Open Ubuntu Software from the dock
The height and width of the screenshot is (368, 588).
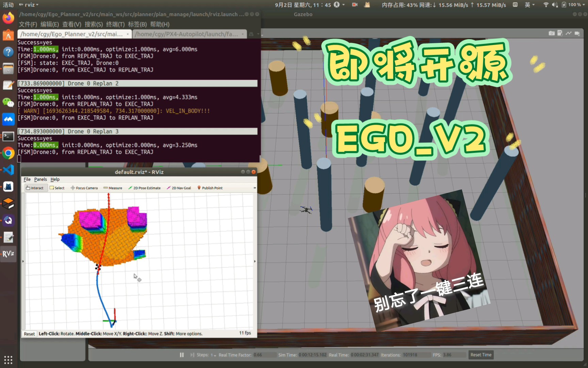[x=8, y=35]
